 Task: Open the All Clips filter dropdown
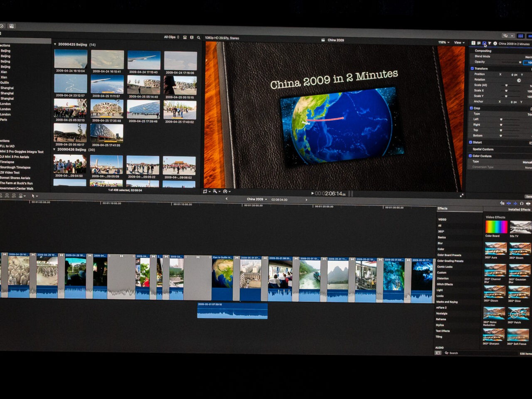(171, 37)
